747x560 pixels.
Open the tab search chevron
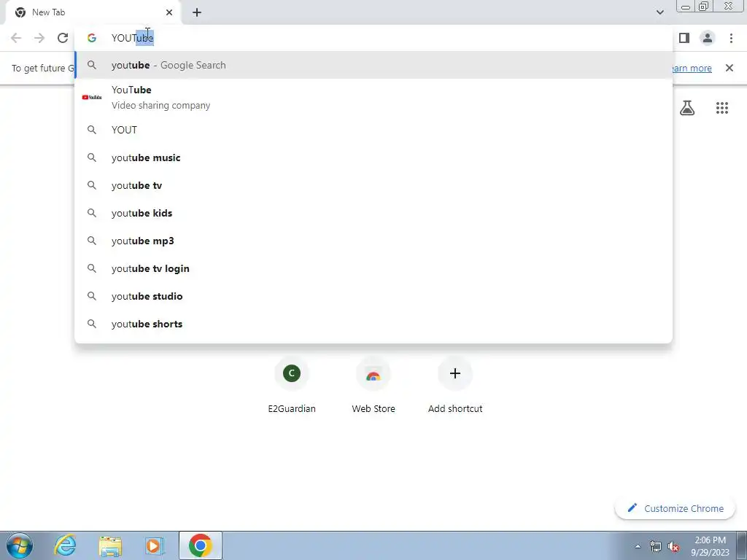pos(659,12)
